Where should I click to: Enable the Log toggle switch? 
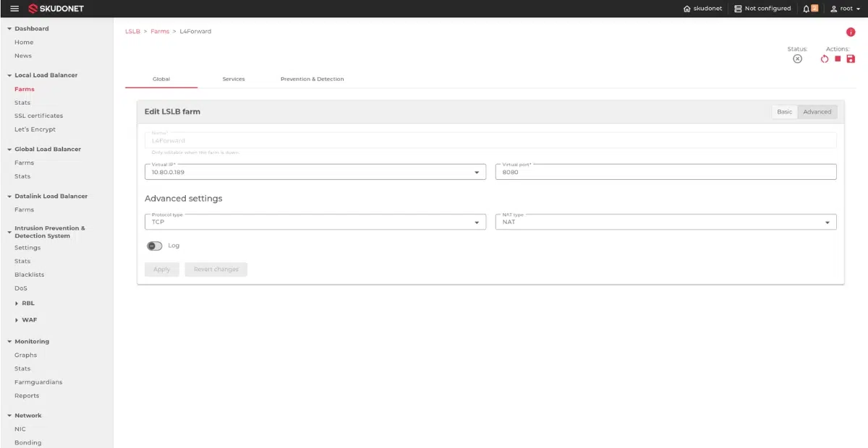point(154,246)
